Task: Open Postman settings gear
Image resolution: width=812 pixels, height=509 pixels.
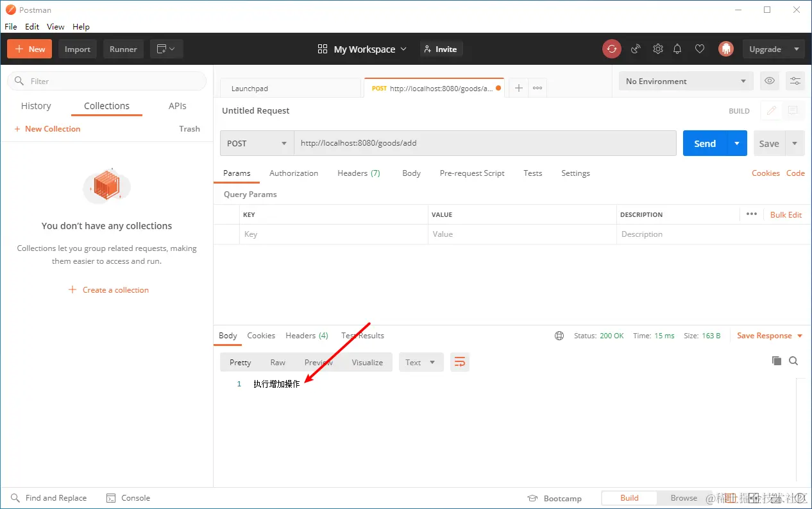Action: [657, 49]
